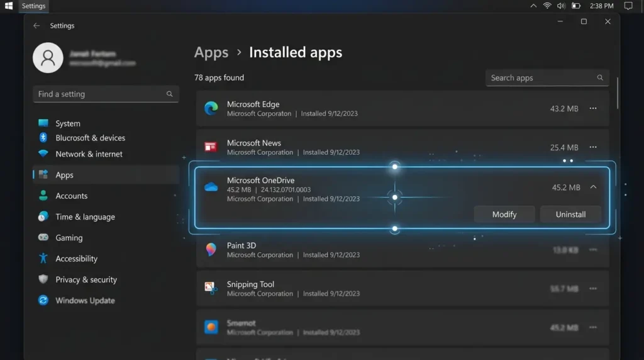Screen dimensions: 644x360
Task: Click the Settings taskbar tab
Action: point(33,6)
